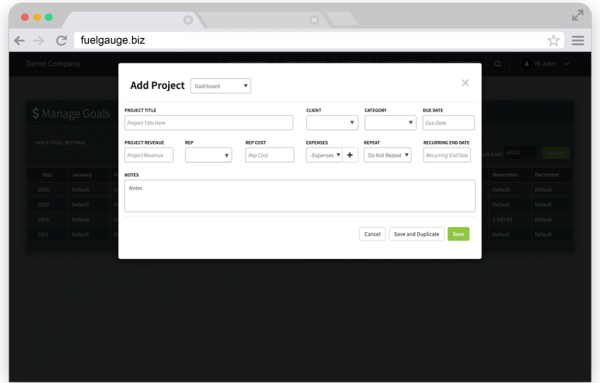
Task: Click the Due Date field
Action: pos(448,123)
